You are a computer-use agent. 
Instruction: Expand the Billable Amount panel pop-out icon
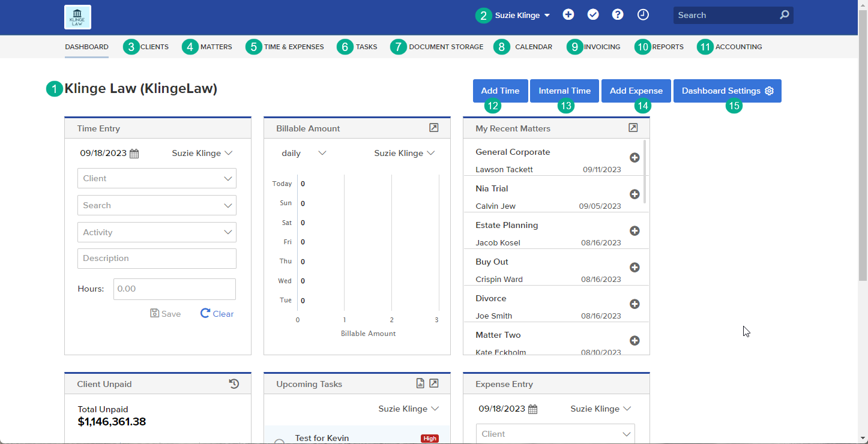434,128
